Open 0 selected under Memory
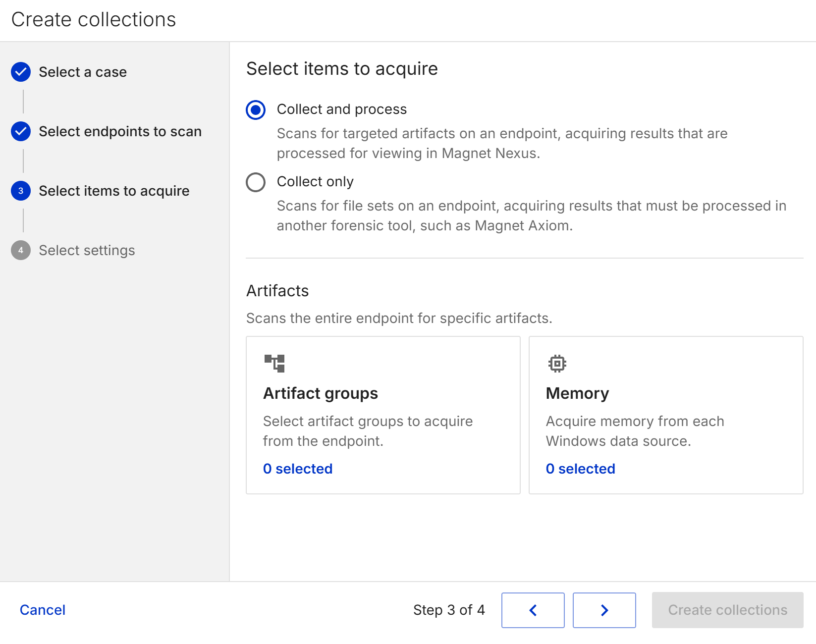Image resolution: width=816 pixels, height=644 pixels. [580, 469]
